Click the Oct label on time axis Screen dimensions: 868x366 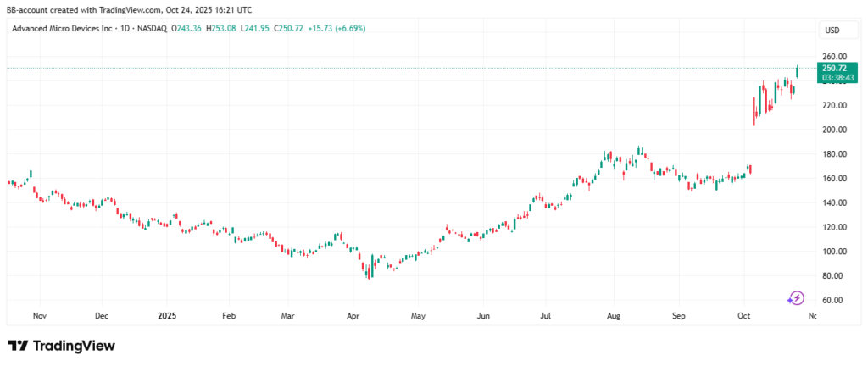click(744, 315)
